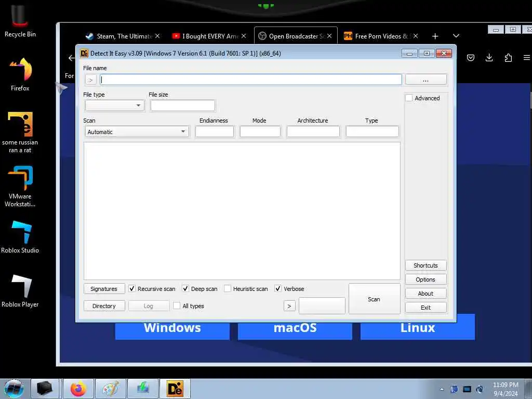Click the Windows download button on OBS page
Viewport: 532px width, 399px height.
pyautogui.click(x=172, y=330)
